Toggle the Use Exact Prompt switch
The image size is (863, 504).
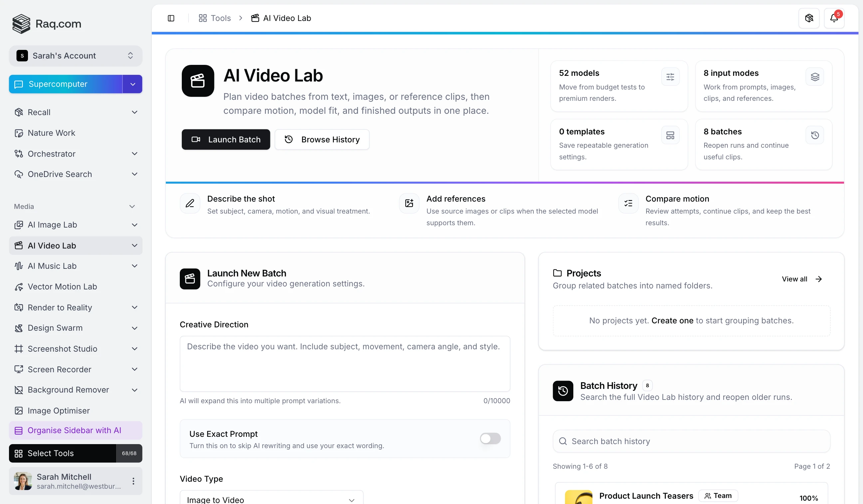(490, 439)
